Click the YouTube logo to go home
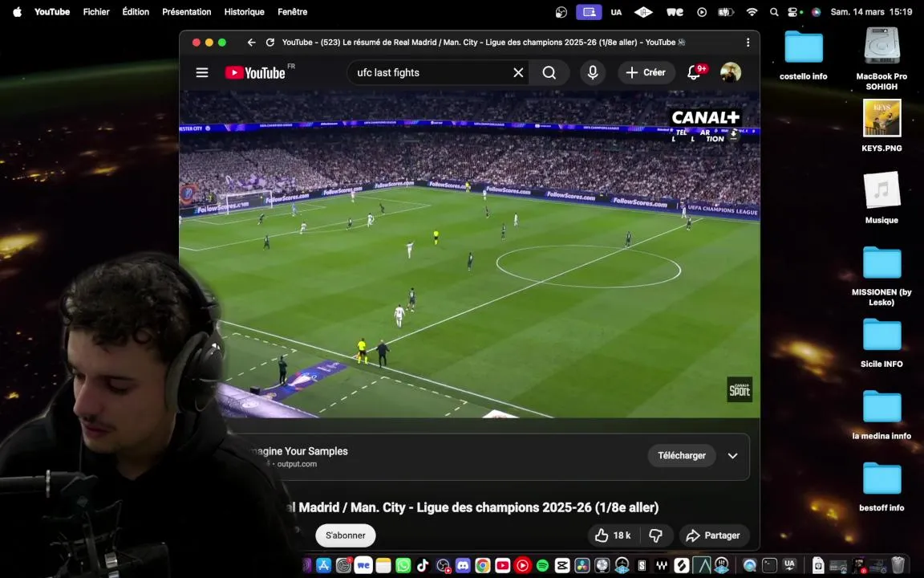Screen dimensions: 924x578 [255, 72]
